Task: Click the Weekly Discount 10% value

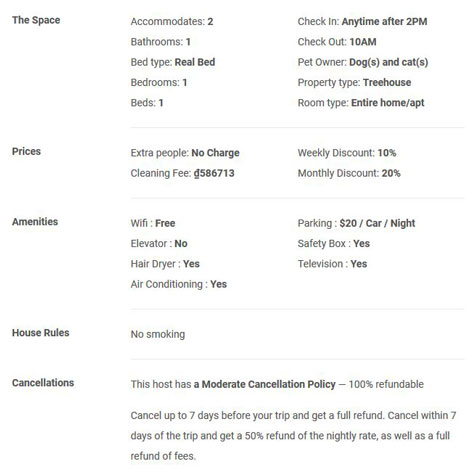Action: [387, 153]
